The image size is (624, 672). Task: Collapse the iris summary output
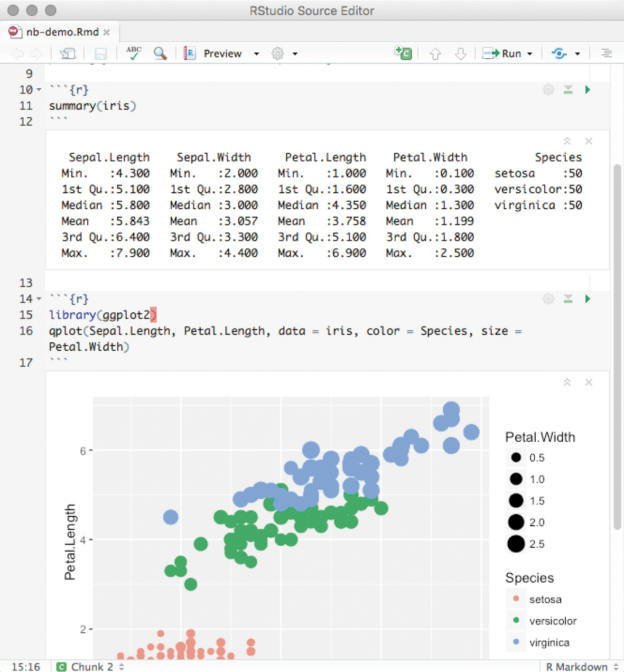(x=567, y=141)
